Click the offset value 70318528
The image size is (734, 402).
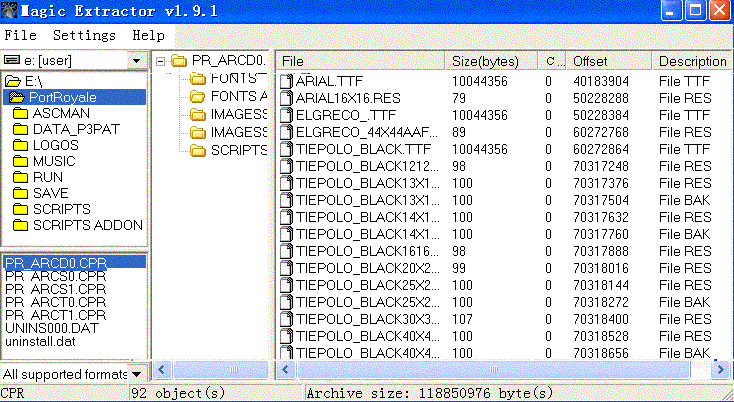click(x=601, y=336)
